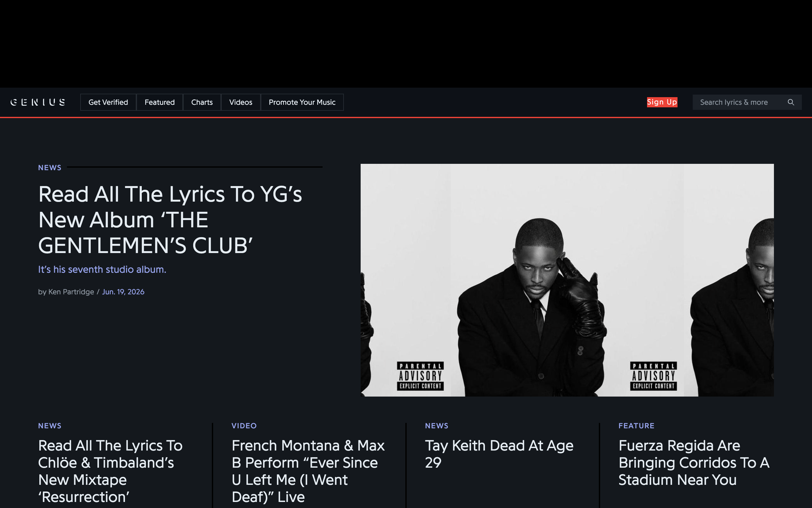Screen dimensions: 812x508
Task: Open the Fuerza Regida feature article
Action: (x=694, y=463)
